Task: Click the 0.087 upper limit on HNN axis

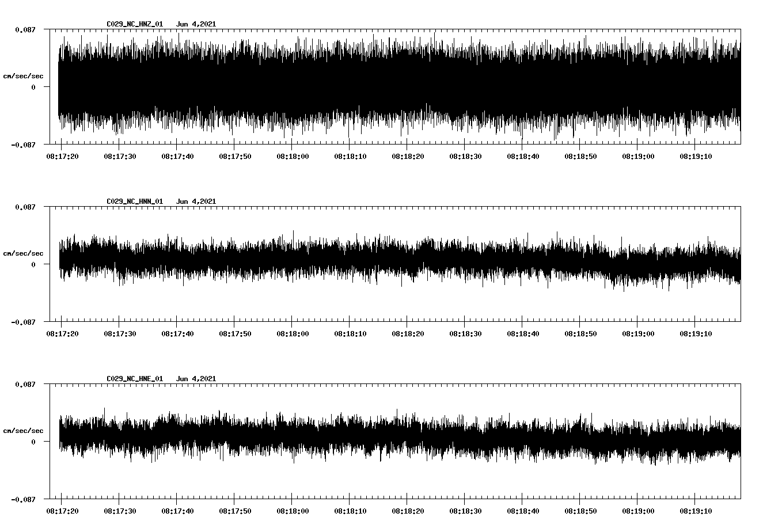Action: 25,207
